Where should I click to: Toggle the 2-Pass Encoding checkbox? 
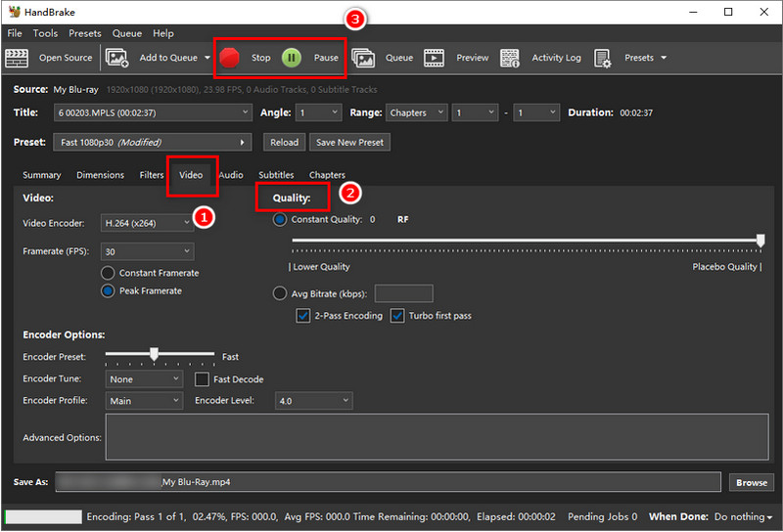(x=303, y=316)
